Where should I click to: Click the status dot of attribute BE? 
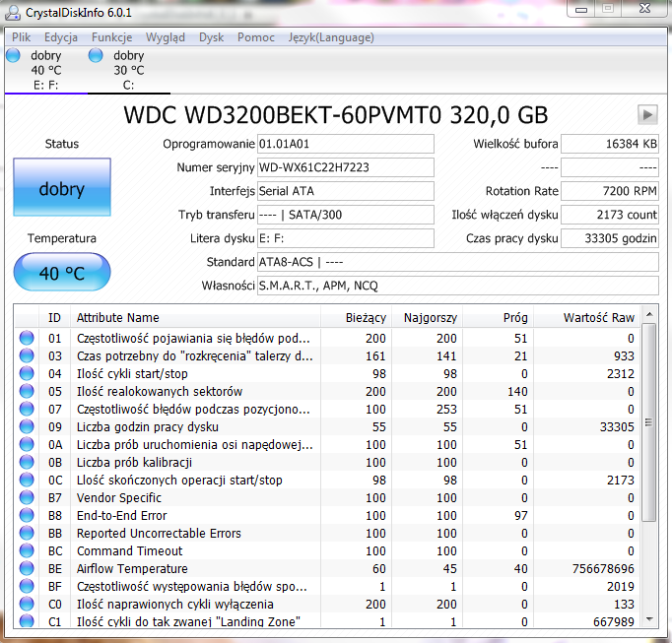click(27, 568)
